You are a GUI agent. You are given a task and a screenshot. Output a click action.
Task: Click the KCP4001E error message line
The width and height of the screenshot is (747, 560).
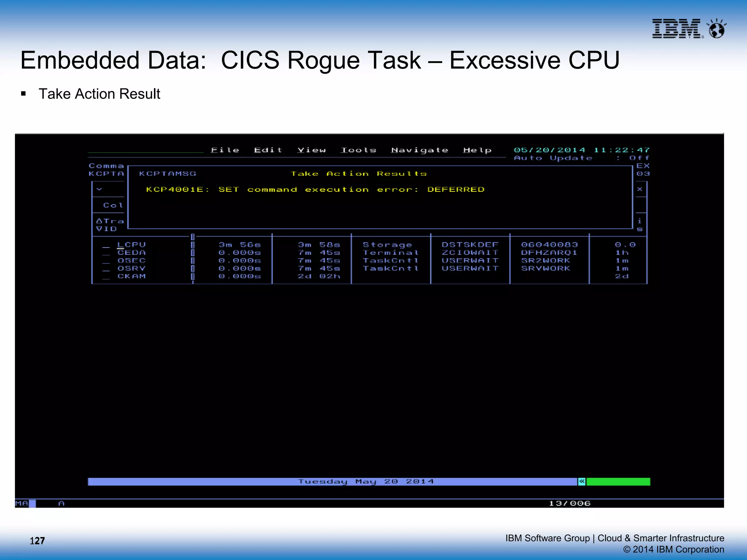click(x=315, y=190)
